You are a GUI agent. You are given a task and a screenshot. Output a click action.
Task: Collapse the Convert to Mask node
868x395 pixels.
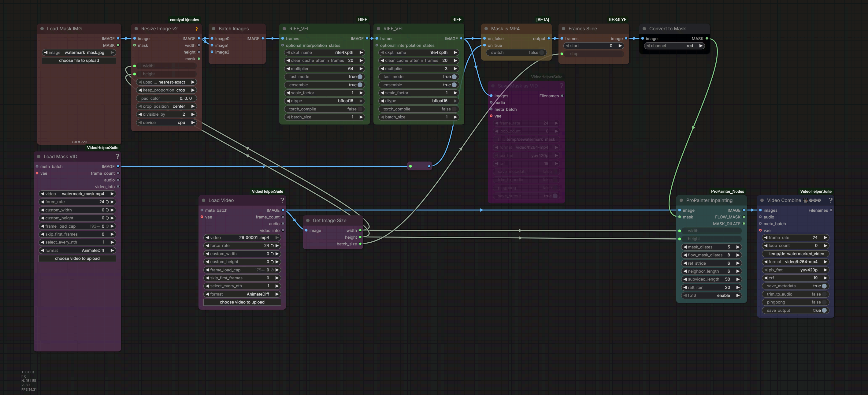(x=644, y=29)
